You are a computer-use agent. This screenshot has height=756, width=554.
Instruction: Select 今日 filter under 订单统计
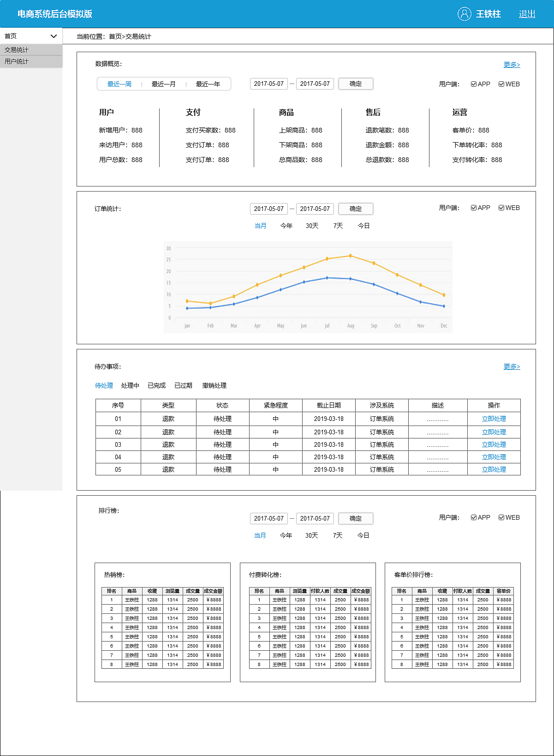(x=364, y=226)
